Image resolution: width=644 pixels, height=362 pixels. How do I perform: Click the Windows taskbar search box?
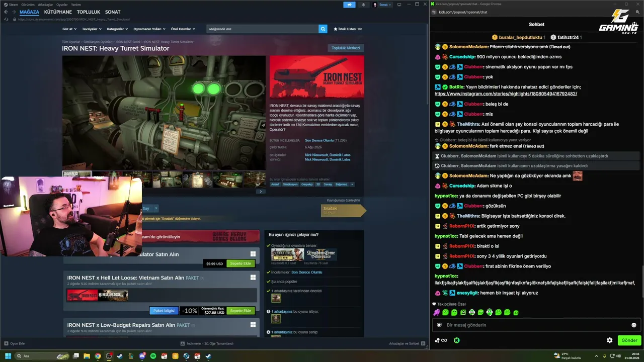pos(42,356)
